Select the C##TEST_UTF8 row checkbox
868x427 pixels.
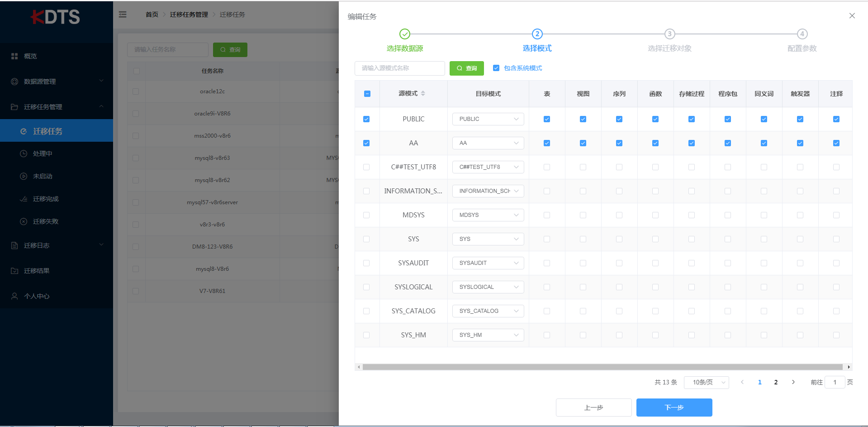click(x=366, y=167)
